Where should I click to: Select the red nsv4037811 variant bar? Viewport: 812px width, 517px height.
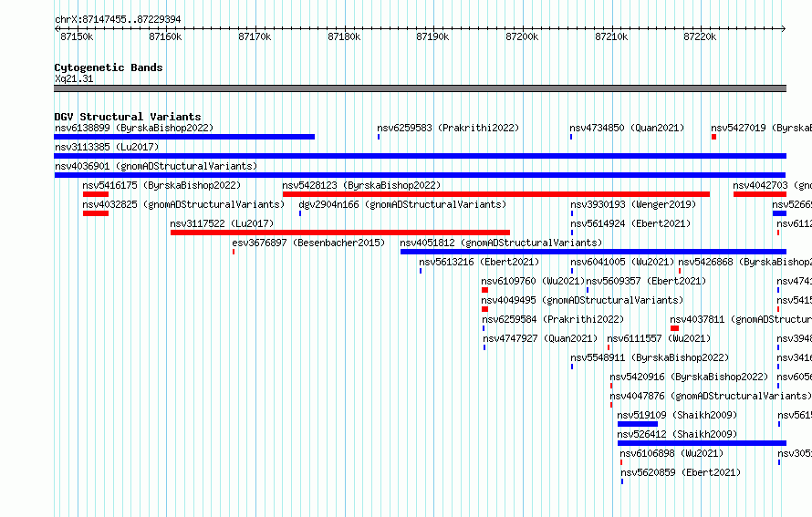tap(674, 328)
